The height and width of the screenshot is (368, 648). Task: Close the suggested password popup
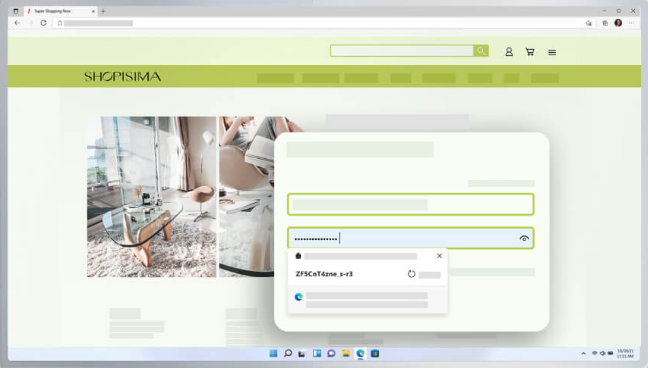coord(439,256)
